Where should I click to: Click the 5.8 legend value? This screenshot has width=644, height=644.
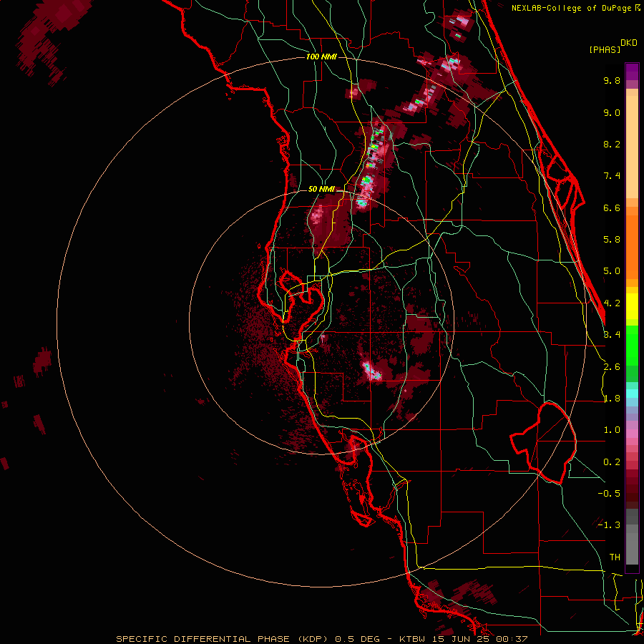click(612, 240)
